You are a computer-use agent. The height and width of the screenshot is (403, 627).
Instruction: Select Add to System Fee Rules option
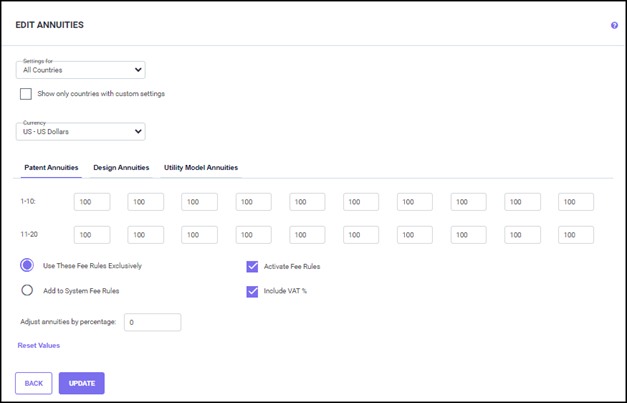click(27, 291)
